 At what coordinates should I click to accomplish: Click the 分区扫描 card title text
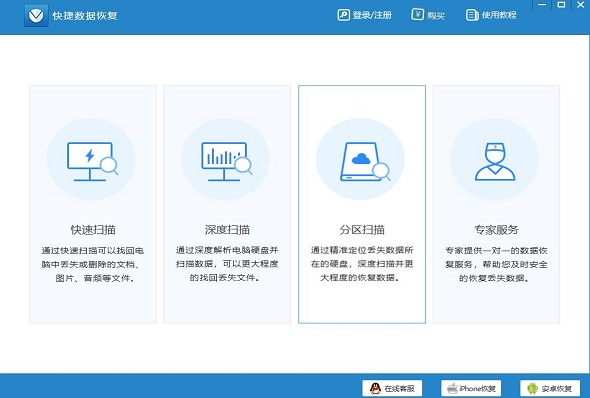coord(362,229)
